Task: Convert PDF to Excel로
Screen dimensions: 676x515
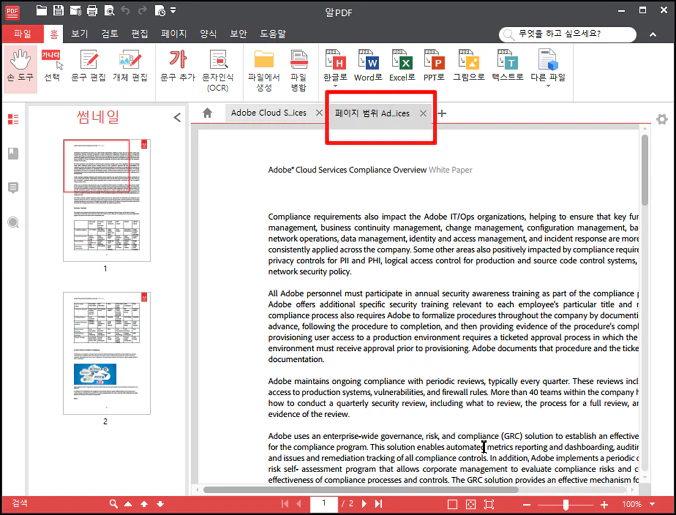Action: tap(402, 66)
